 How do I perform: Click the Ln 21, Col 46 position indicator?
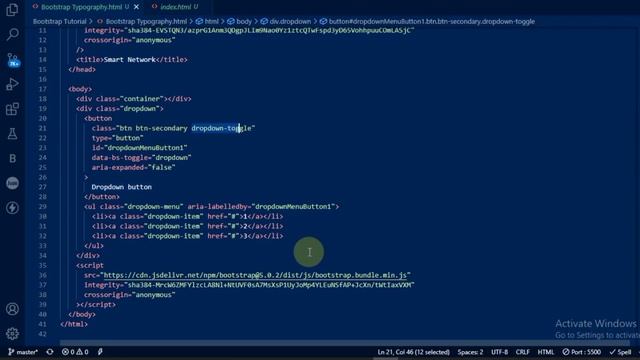413,352
